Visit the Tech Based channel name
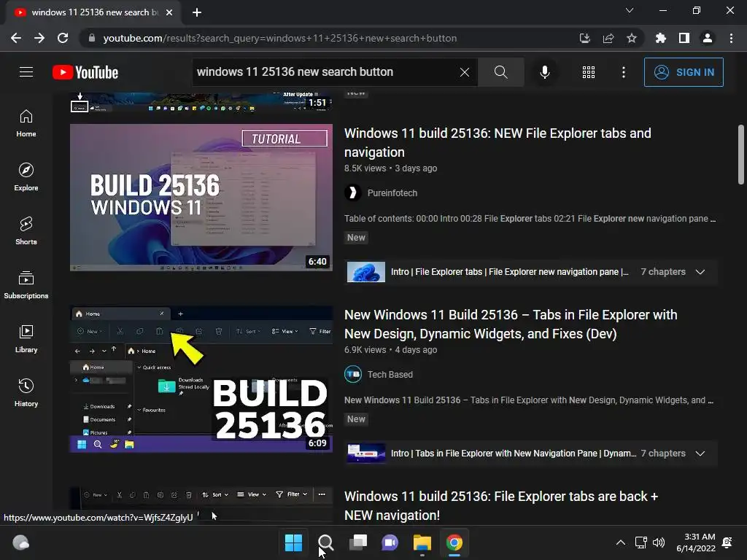 [x=390, y=374]
